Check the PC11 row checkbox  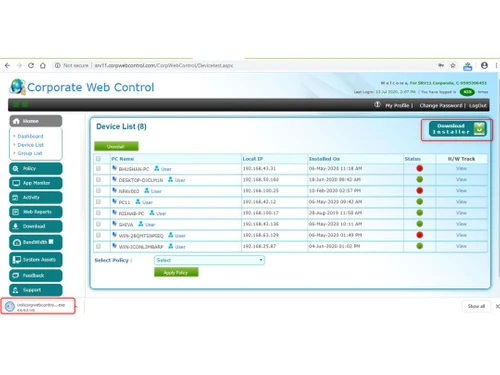click(98, 202)
